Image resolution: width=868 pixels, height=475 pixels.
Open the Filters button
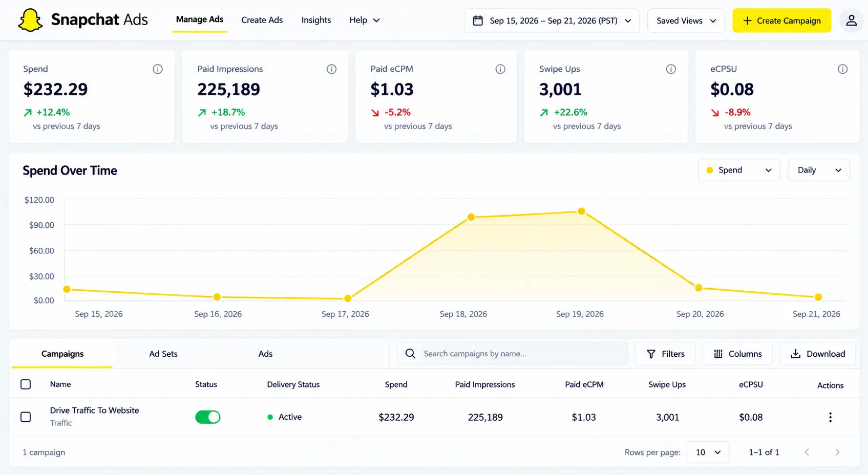[x=665, y=354]
